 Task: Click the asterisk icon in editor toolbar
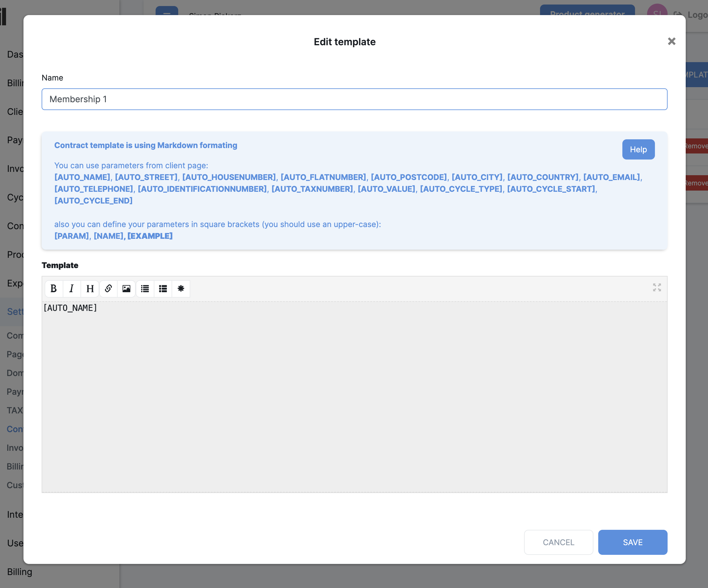(181, 289)
